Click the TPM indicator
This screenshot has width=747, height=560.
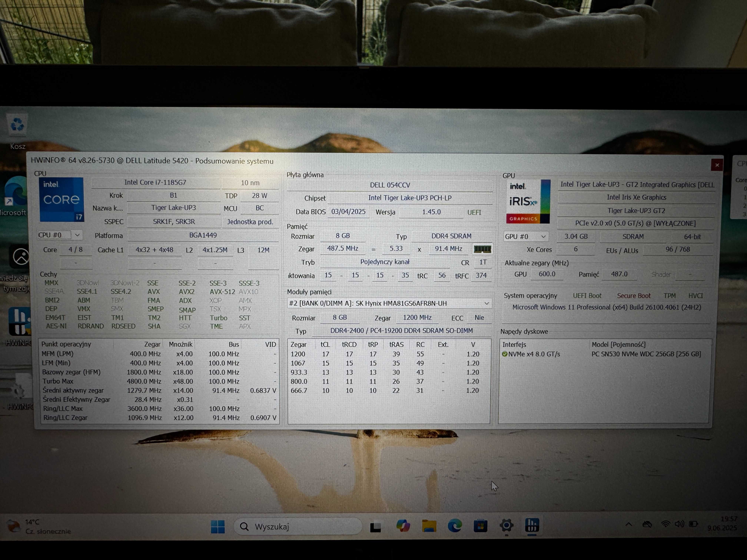669,296
